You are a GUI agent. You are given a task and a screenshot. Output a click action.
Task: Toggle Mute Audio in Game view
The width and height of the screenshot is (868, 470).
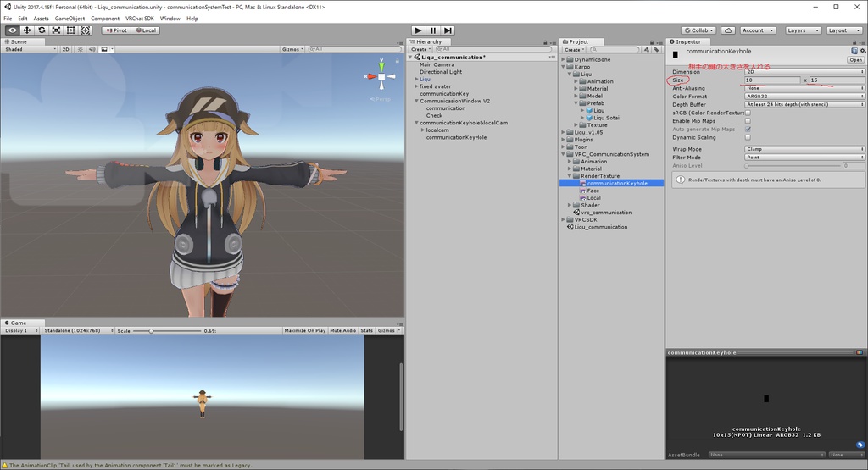coord(343,330)
